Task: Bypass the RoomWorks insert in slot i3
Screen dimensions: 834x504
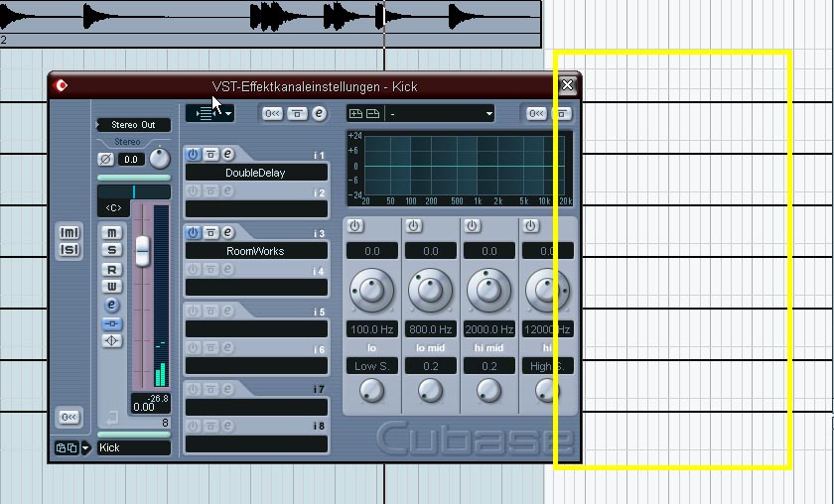Action: click(210, 232)
